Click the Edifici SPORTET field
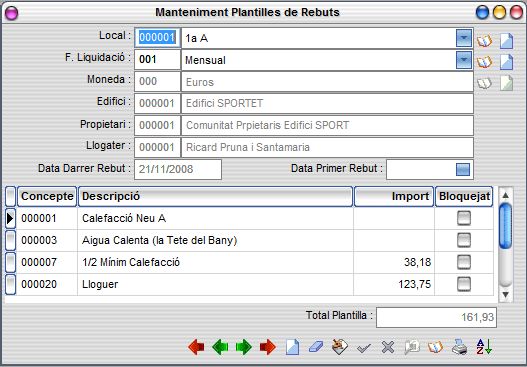Viewport: 527px width, 367px height. 327,104
